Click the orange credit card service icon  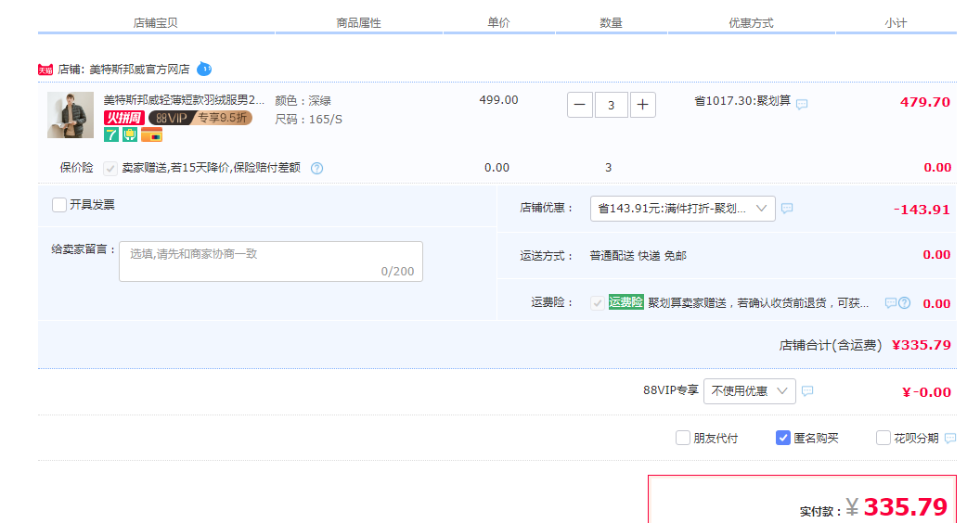click(152, 134)
